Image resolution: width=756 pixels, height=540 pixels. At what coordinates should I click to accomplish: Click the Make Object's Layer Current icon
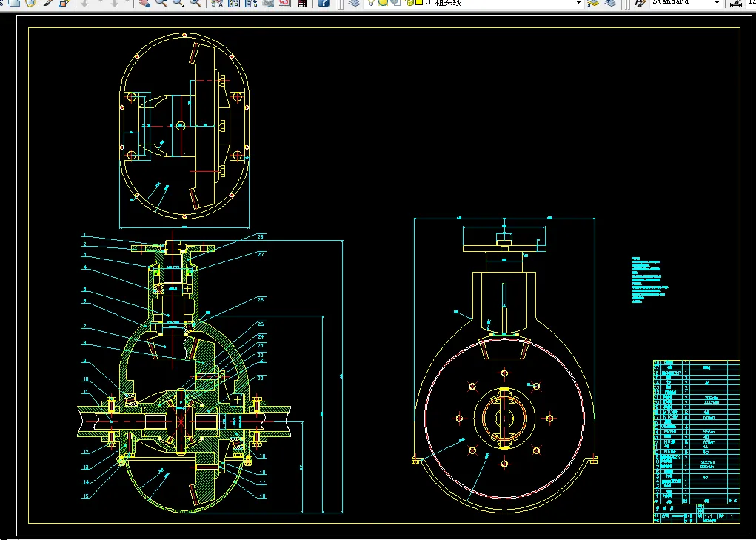click(x=593, y=2)
